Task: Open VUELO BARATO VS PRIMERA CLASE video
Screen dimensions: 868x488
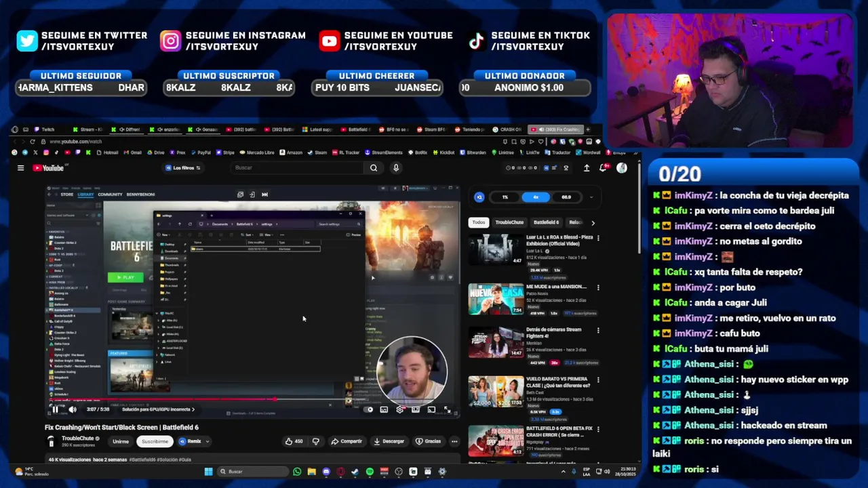Action: pyautogui.click(x=496, y=391)
